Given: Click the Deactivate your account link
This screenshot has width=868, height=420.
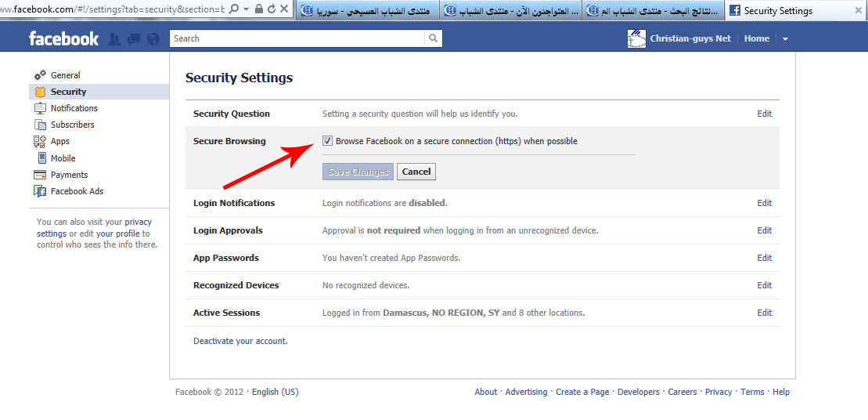Looking at the screenshot, I should click(240, 341).
